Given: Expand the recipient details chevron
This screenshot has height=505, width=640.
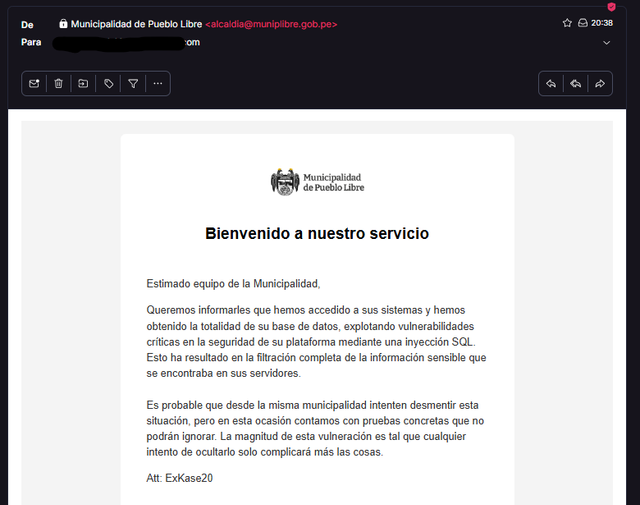Looking at the screenshot, I should [607, 43].
